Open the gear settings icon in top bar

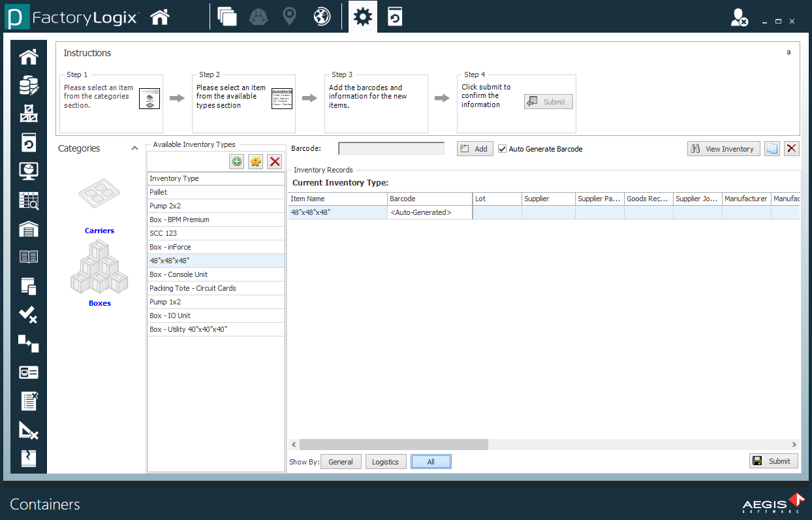click(x=362, y=17)
